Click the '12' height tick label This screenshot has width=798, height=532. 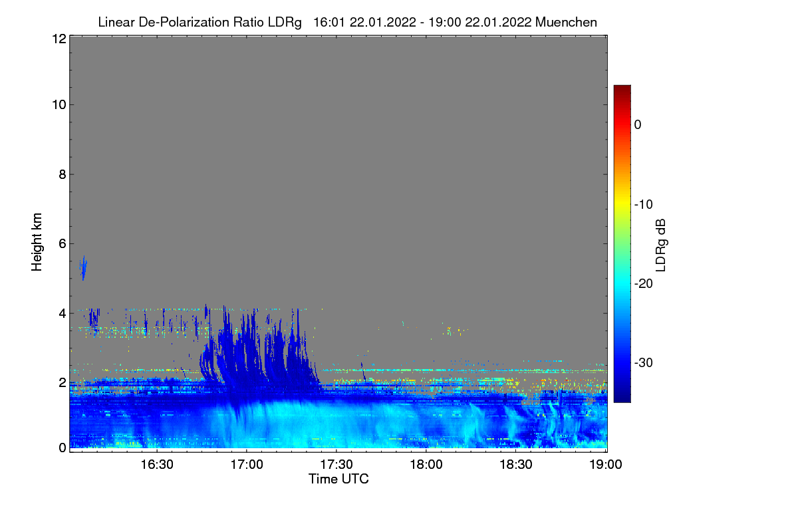click(58, 39)
